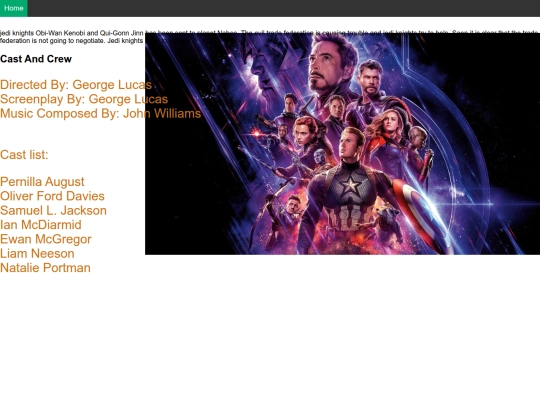Click the Avengers movie poster image
Screen dimensions: 540x405
point(342,144)
